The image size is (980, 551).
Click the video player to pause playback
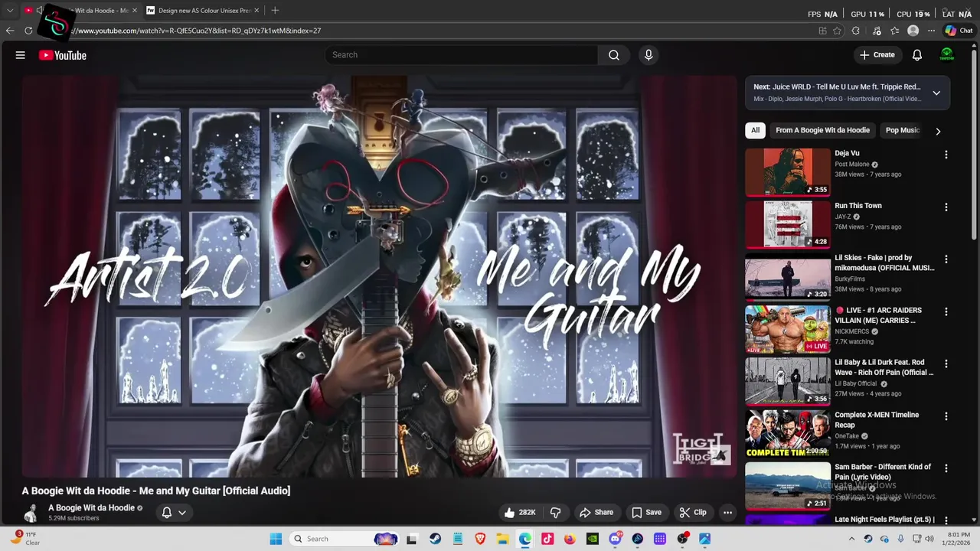pyautogui.click(x=379, y=275)
